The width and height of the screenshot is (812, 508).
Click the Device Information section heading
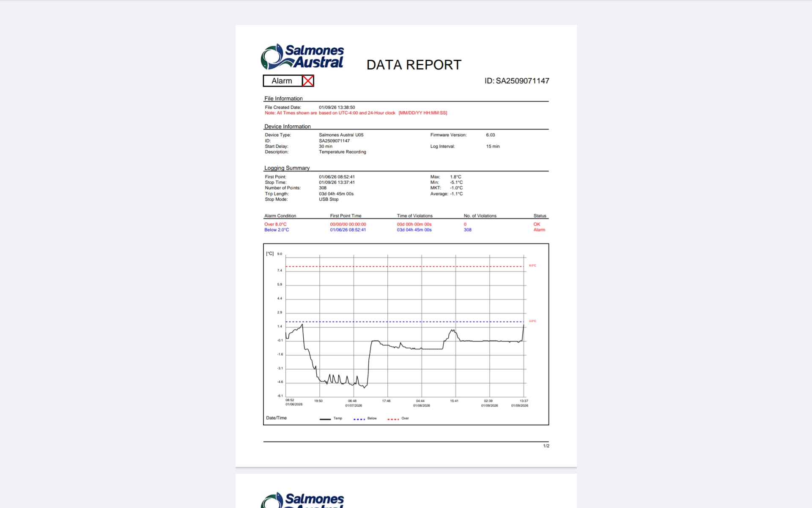pyautogui.click(x=287, y=127)
